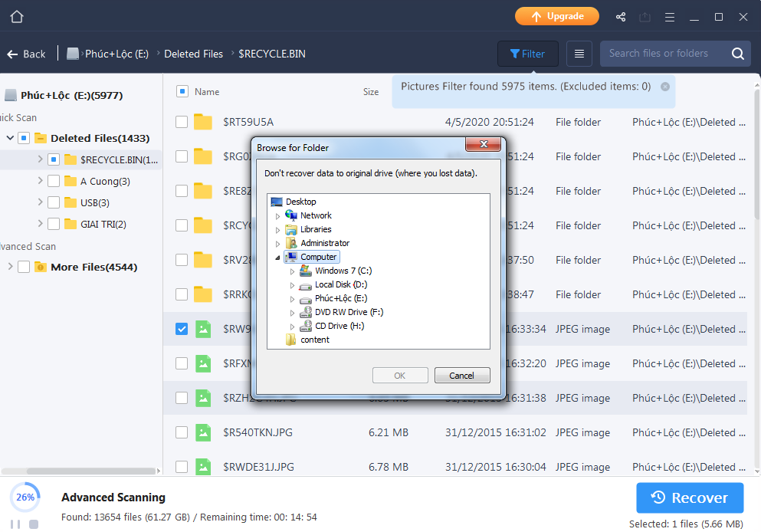Check the $R540TKN.JPG file checkbox
The image size is (761, 532).
click(x=182, y=432)
